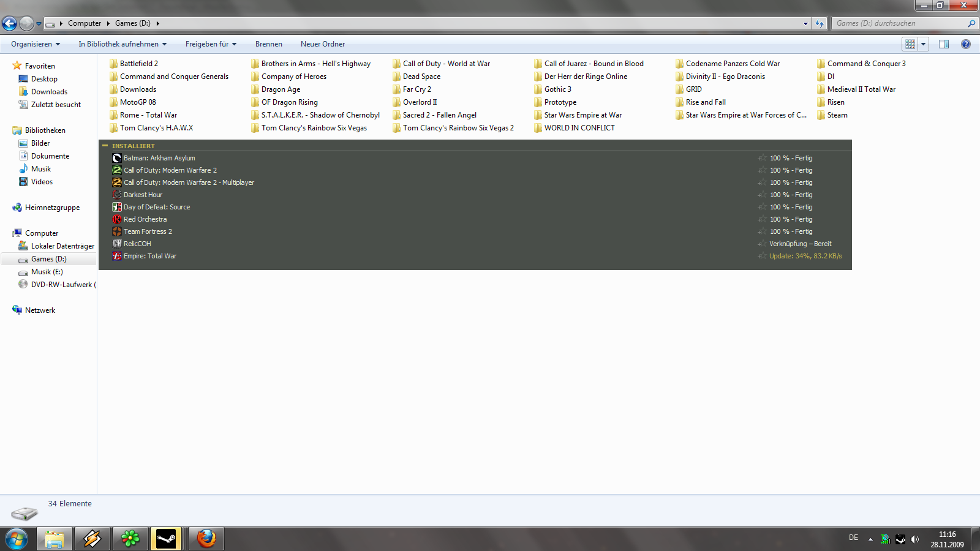Click the Team Fortress 2 icon

(x=117, y=231)
